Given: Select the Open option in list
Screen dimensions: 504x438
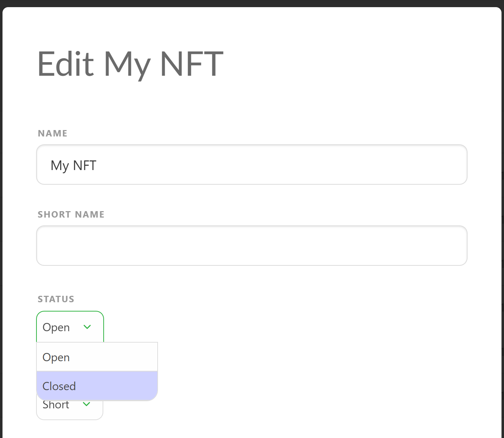Looking at the screenshot, I should tap(97, 357).
